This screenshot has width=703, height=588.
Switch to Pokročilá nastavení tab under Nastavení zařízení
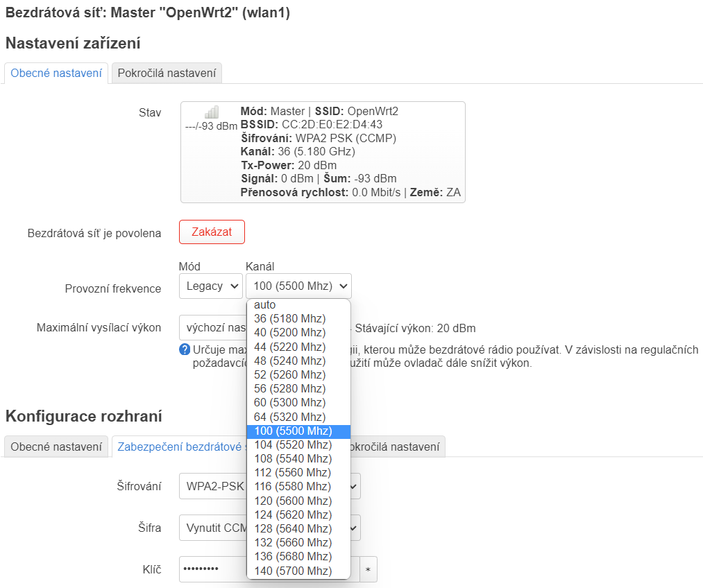pyautogui.click(x=167, y=73)
